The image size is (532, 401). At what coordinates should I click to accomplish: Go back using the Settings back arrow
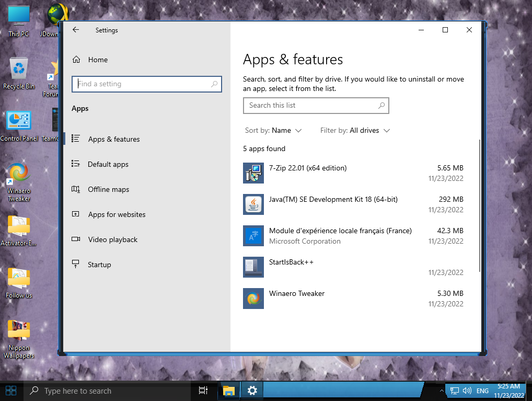pyautogui.click(x=76, y=30)
